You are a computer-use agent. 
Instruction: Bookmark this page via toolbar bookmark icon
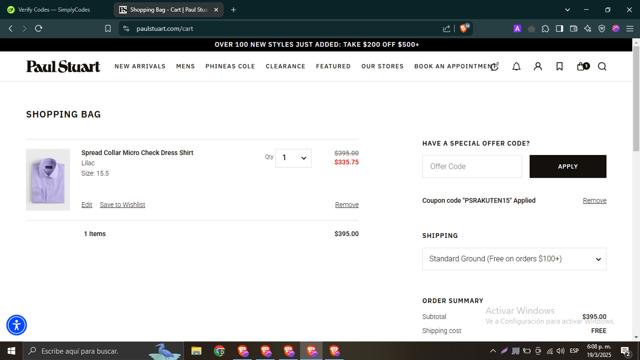coord(108,29)
